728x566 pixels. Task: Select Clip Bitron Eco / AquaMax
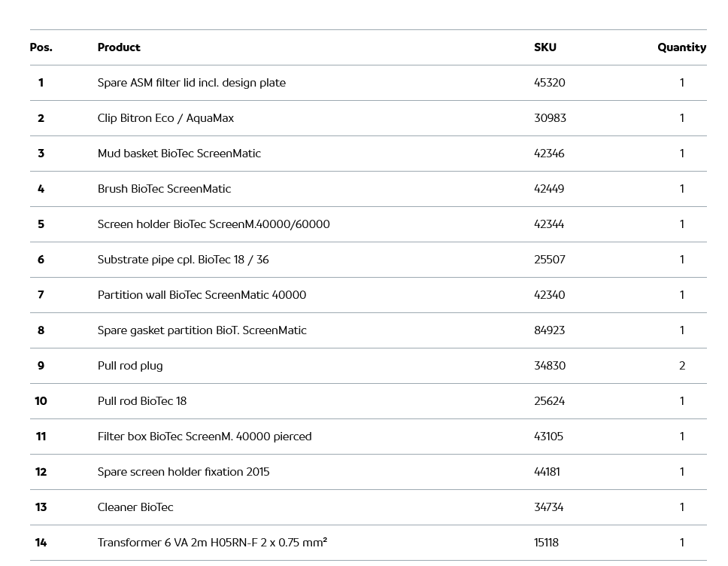click(x=165, y=118)
